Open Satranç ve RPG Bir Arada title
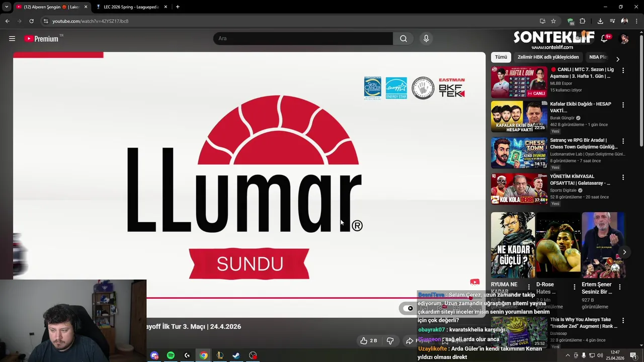 click(584, 143)
